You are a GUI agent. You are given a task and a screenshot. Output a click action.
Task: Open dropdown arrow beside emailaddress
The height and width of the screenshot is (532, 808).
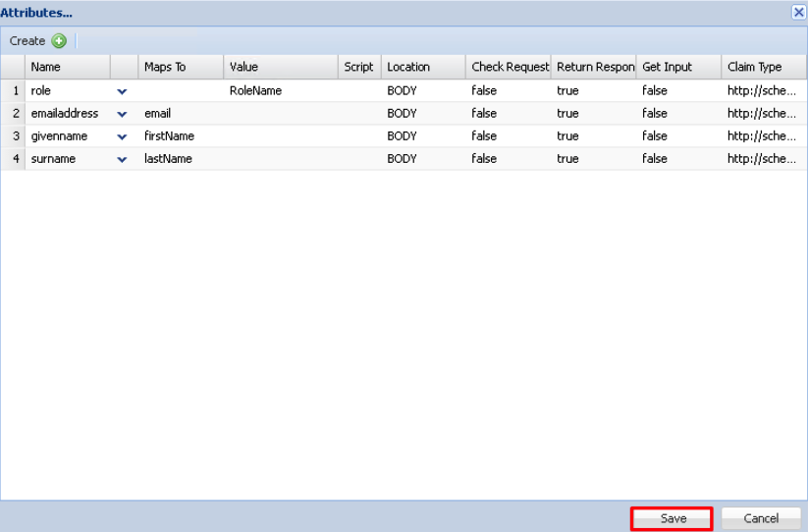pos(122,114)
